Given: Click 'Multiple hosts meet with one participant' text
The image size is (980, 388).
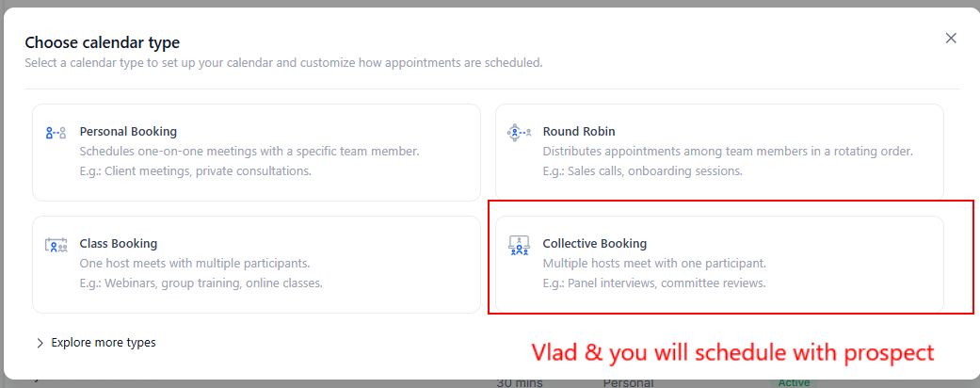Looking at the screenshot, I should click(x=654, y=263).
